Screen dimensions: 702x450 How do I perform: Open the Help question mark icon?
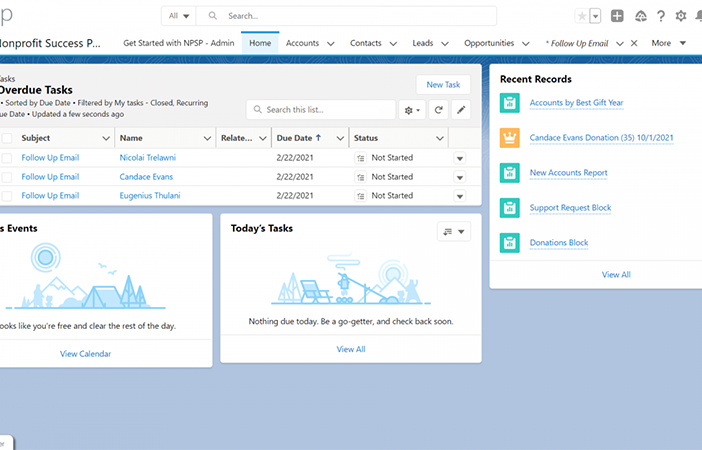pyautogui.click(x=661, y=16)
